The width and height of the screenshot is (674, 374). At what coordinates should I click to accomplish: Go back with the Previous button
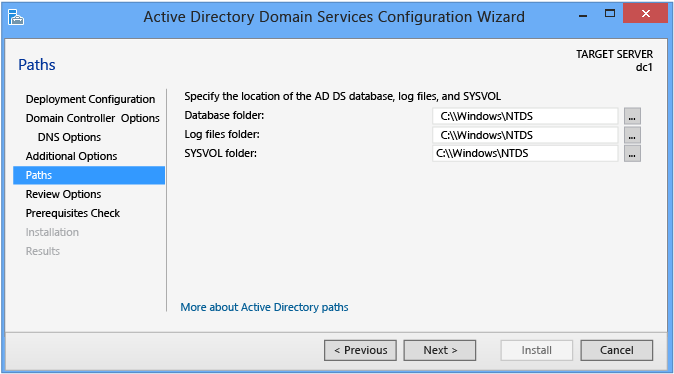pyautogui.click(x=360, y=350)
